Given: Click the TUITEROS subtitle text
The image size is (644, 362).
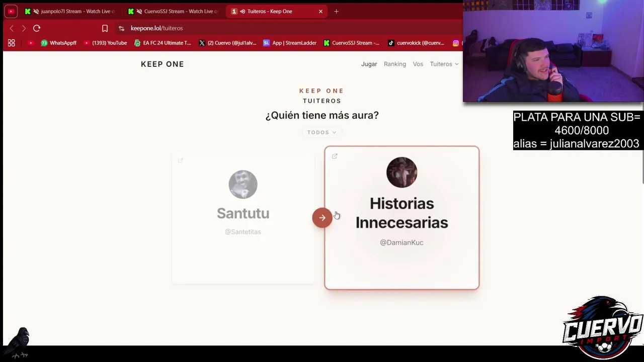Looking at the screenshot, I should coord(322,101).
